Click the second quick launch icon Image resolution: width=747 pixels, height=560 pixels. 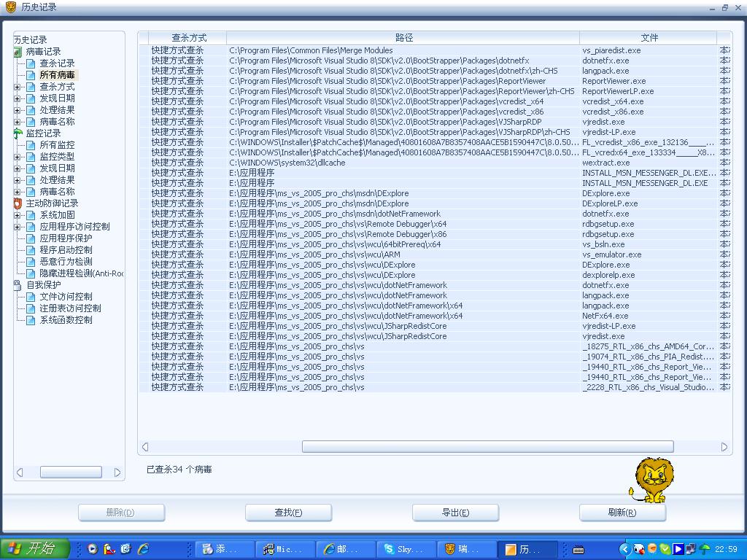[x=109, y=549]
